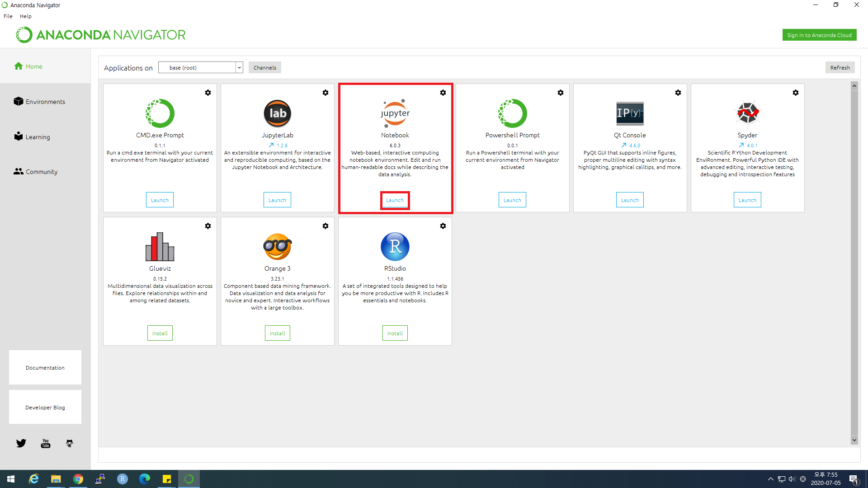868x488 pixels.
Task: Click scrollbar up arrow
Action: [x=854, y=86]
